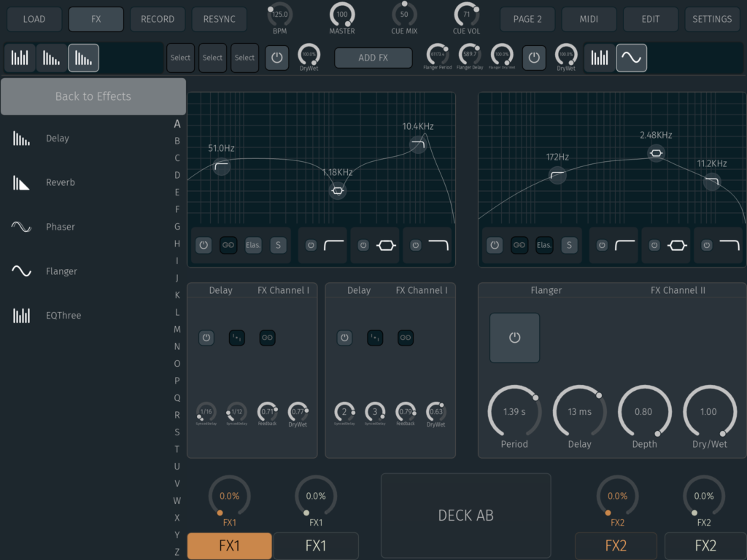
Task: Select the Reverb effect in the sidebar
Action: pos(60,183)
